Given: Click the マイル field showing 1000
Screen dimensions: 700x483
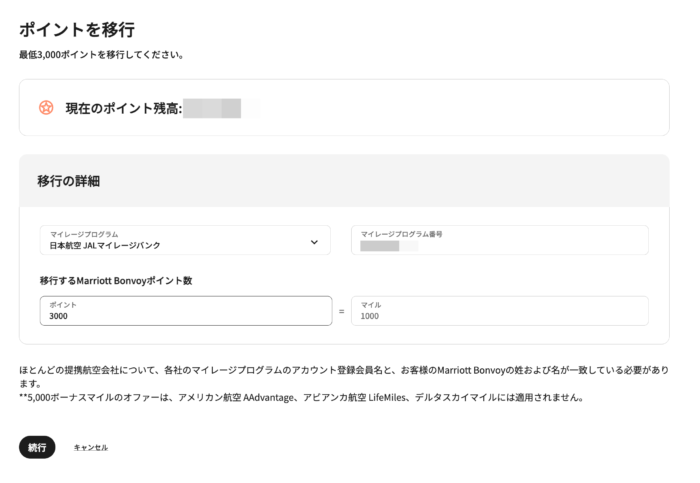Looking at the screenshot, I should (x=500, y=311).
